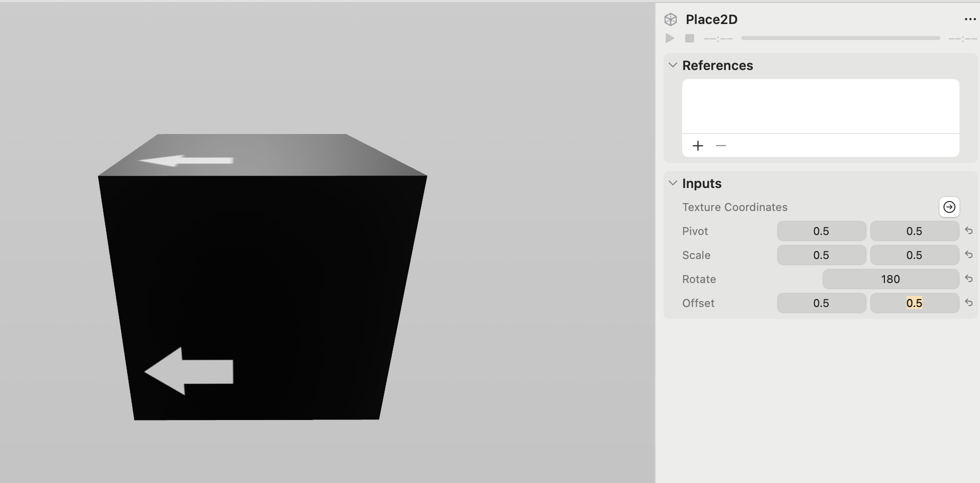Image resolution: width=980 pixels, height=483 pixels.
Task: Select the highlighted Offset Y field
Action: coord(914,302)
